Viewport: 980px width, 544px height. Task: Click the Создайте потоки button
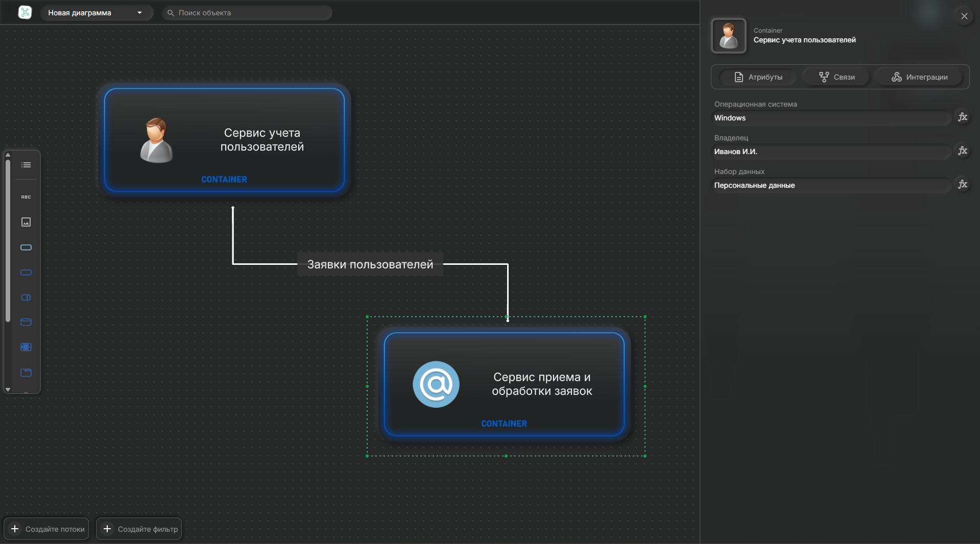point(47,529)
